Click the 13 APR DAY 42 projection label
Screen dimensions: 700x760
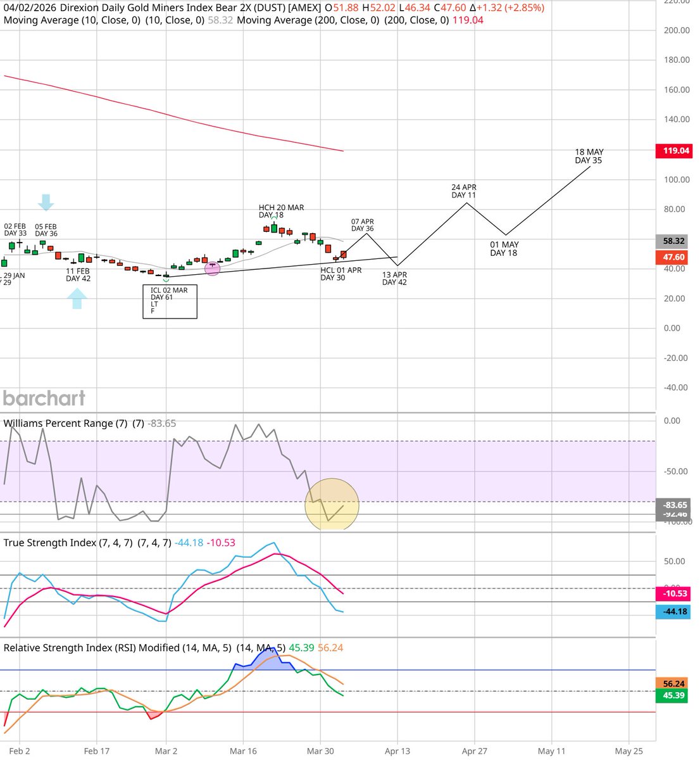point(394,279)
